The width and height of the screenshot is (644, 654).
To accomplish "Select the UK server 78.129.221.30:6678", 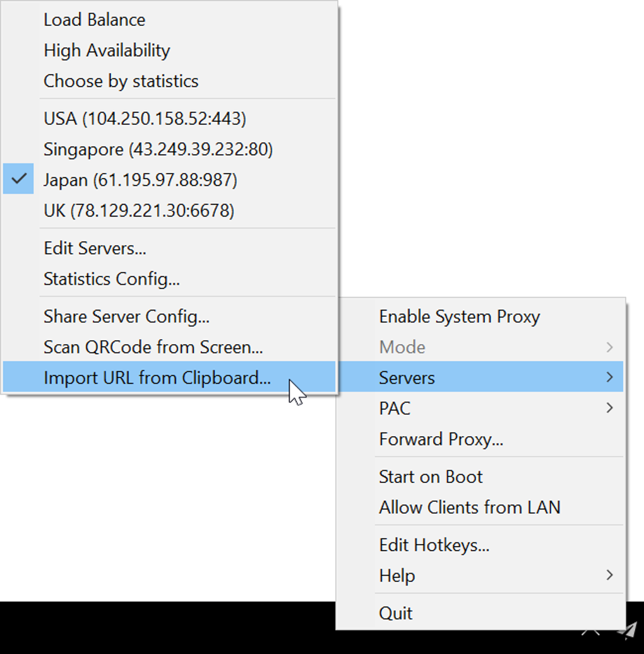I will tap(139, 210).
